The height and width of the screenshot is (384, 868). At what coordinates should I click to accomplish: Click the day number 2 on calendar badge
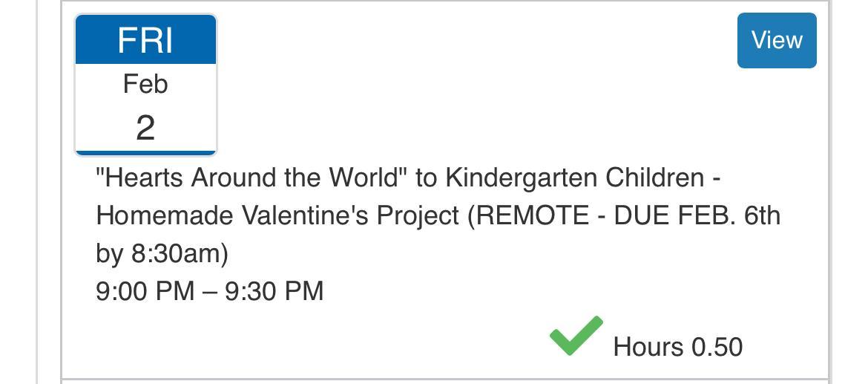point(145,128)
